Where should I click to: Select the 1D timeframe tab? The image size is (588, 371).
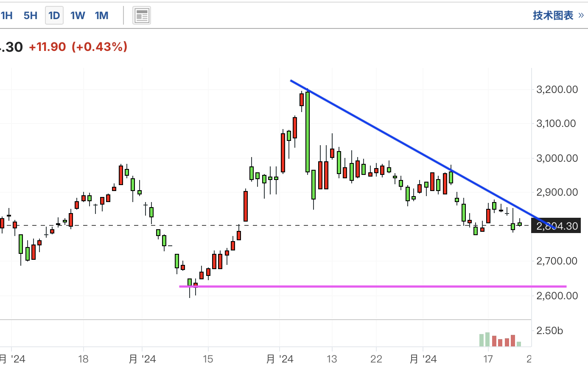pyautogui.click(x=54, y=16)
